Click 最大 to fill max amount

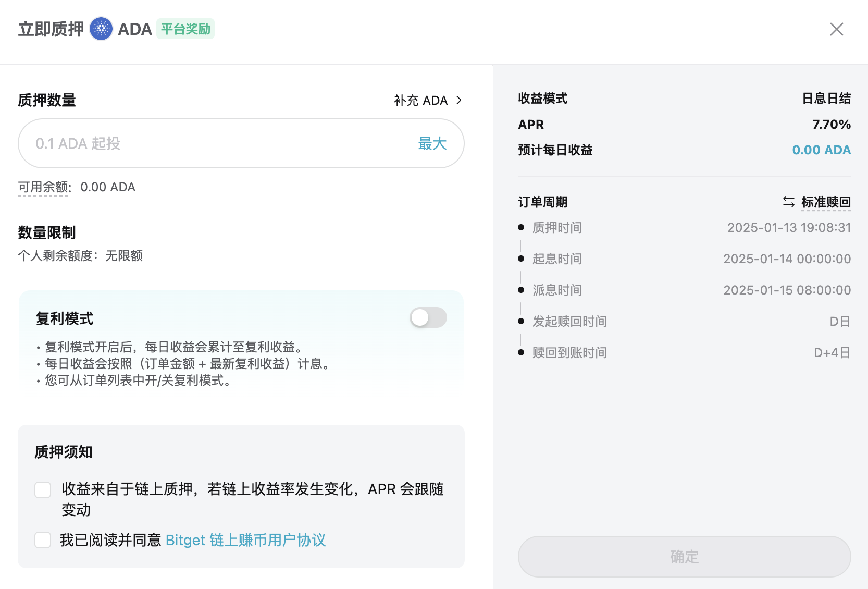pyautogui.click(x=432, y=143)
